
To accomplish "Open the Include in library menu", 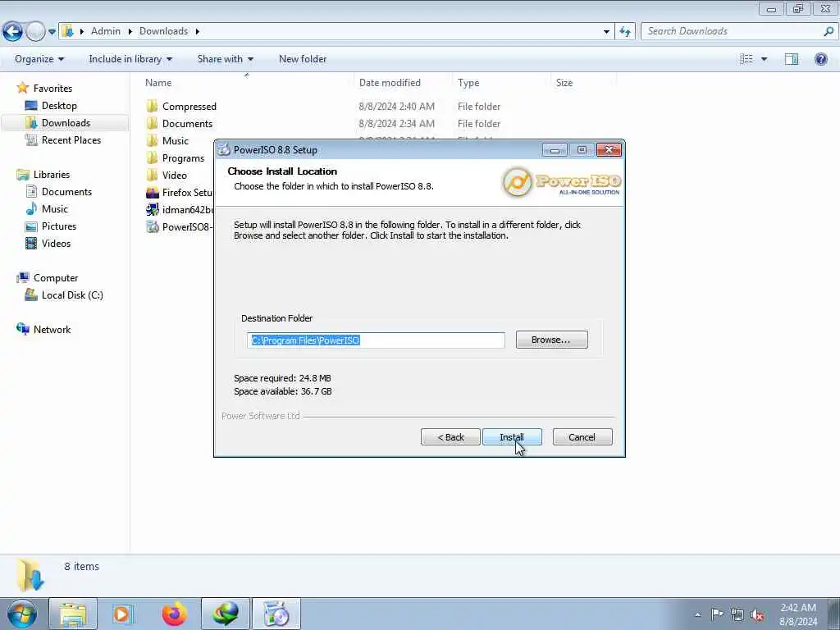I will (x=130, y=59).
